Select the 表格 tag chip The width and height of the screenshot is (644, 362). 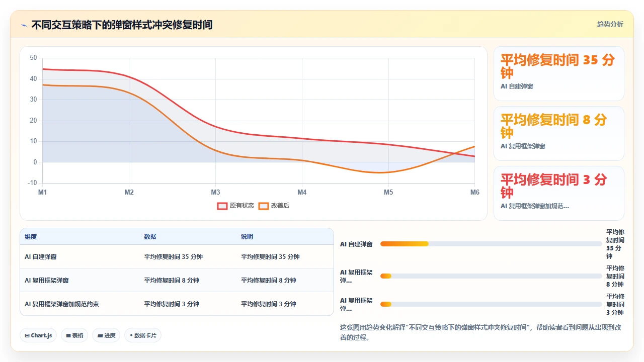pyautogui.click(x=74, y=335)
